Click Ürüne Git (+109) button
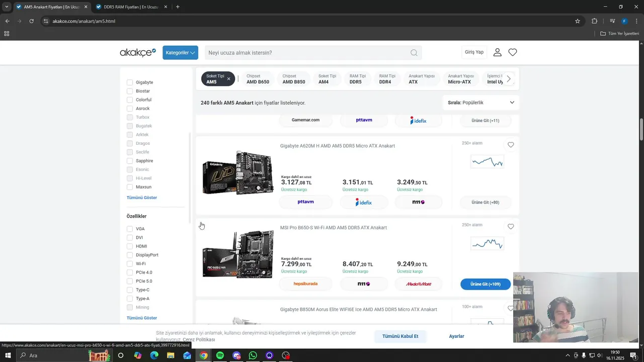 coord(486,284)
